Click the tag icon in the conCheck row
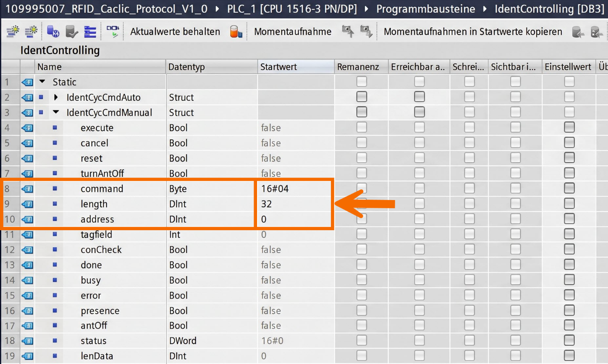Viewport: 608px width, 364px height. tap(28, 250)
